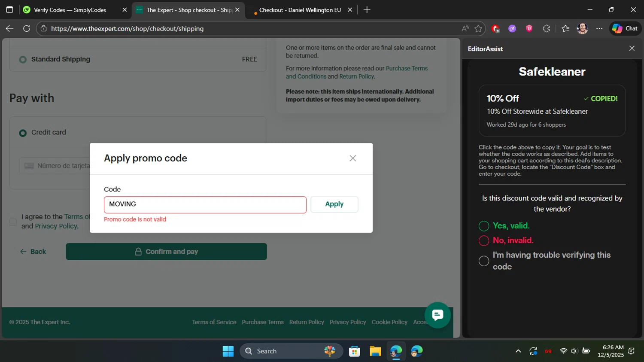Close the EditorAssist side panel

tap(632, 49)
